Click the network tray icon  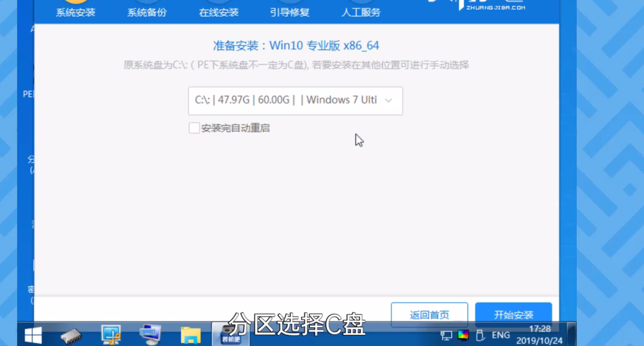pos(446,335)
